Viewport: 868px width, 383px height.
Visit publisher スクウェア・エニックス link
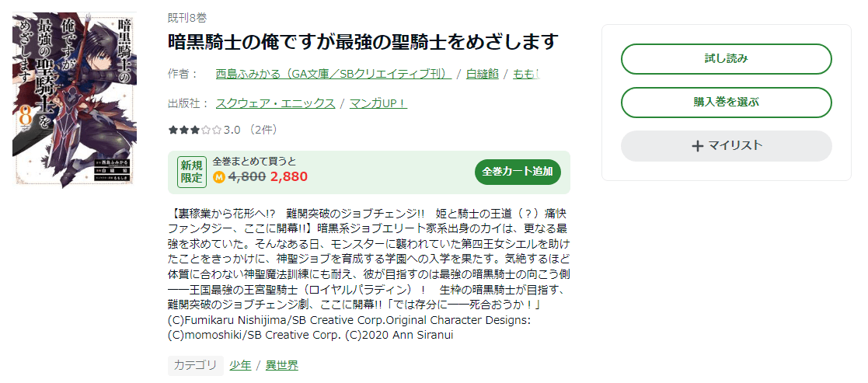(x=275, y=103)
